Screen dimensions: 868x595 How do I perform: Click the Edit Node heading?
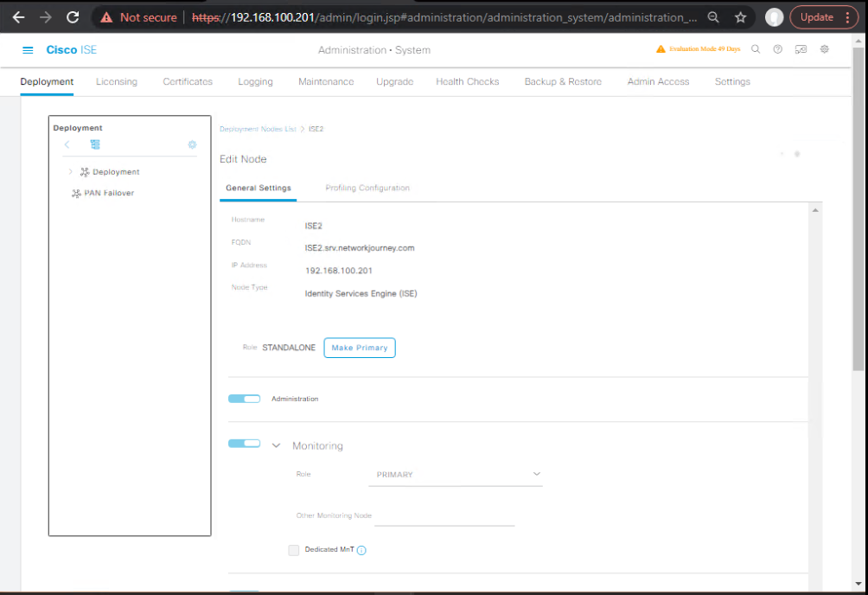pyautogui.click(x=243, y=159)
